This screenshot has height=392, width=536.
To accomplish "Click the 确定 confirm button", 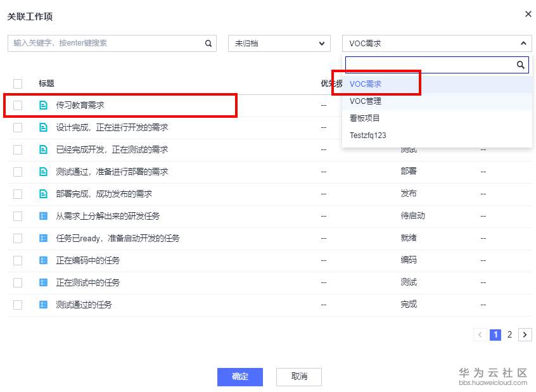I will click(x=240, y=377).
